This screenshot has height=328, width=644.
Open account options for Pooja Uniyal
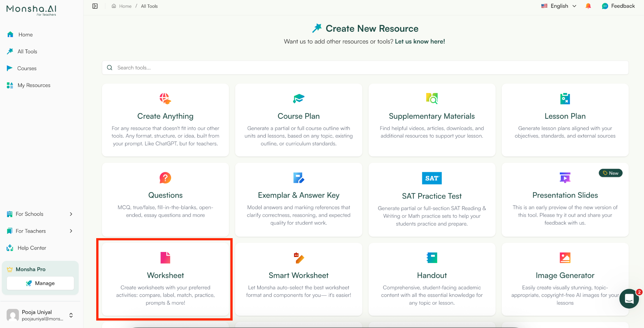click(40, 315)
